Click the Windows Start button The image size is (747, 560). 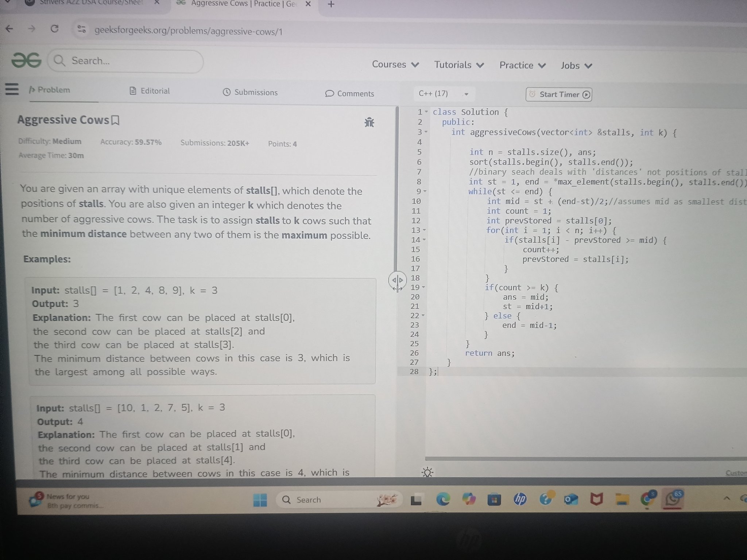click(x=260, y=500)
